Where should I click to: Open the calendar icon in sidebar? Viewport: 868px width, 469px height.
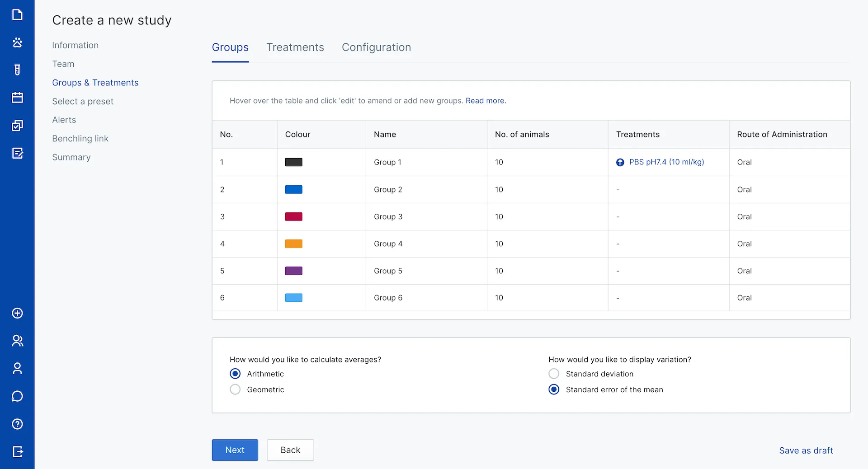point(17,98)
